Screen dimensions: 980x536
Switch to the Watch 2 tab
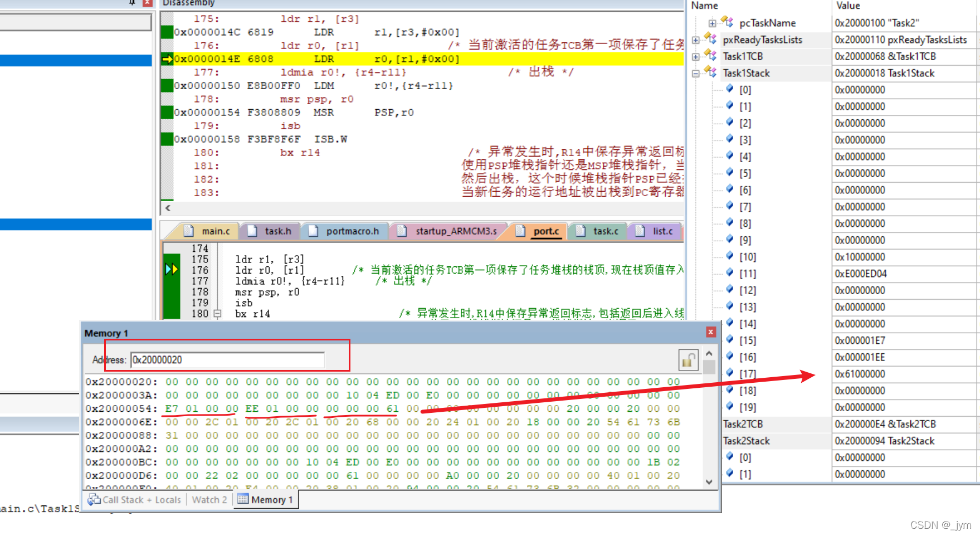pyautogui.click(x=209, y=500)
